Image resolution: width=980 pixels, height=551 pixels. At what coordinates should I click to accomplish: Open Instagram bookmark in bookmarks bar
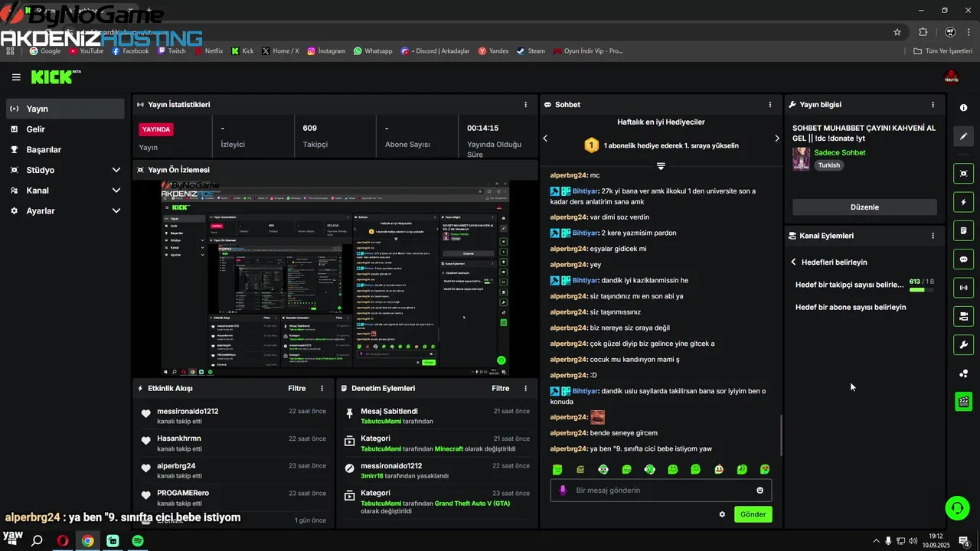point(326,51)
